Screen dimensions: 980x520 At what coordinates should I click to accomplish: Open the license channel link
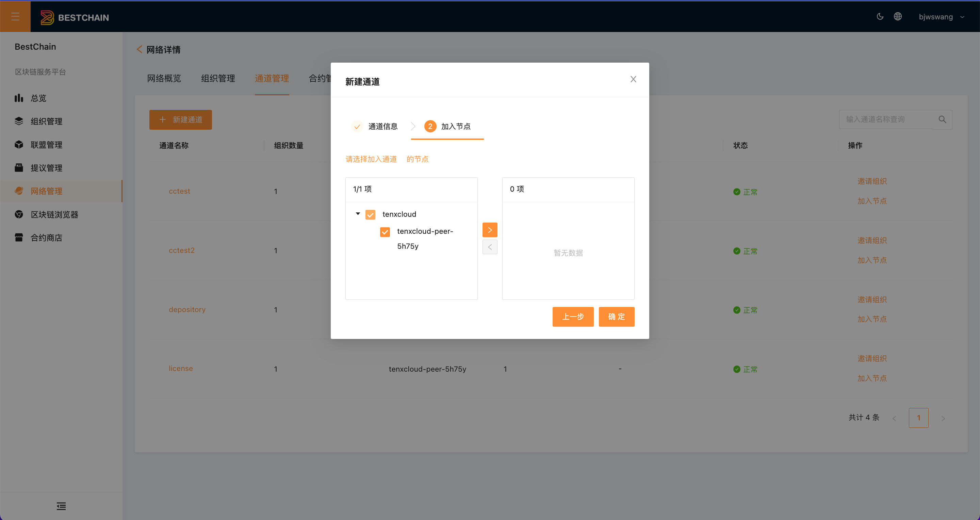click(x=181, y=369)
